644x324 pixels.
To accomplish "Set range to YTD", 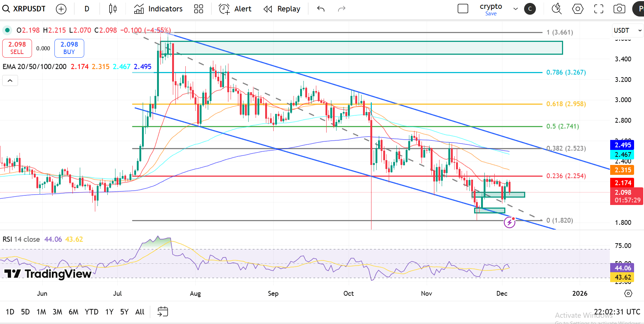I will [x=92, y=312].
